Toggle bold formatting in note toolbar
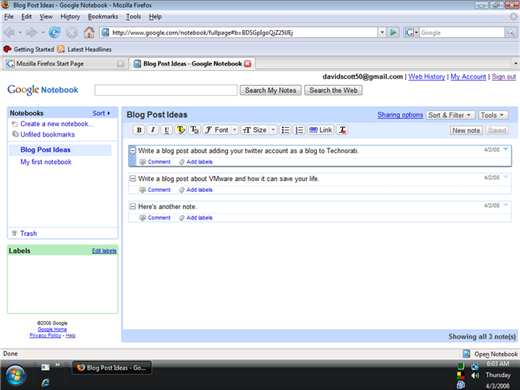The image size is (520, 390). click(139, 130)
